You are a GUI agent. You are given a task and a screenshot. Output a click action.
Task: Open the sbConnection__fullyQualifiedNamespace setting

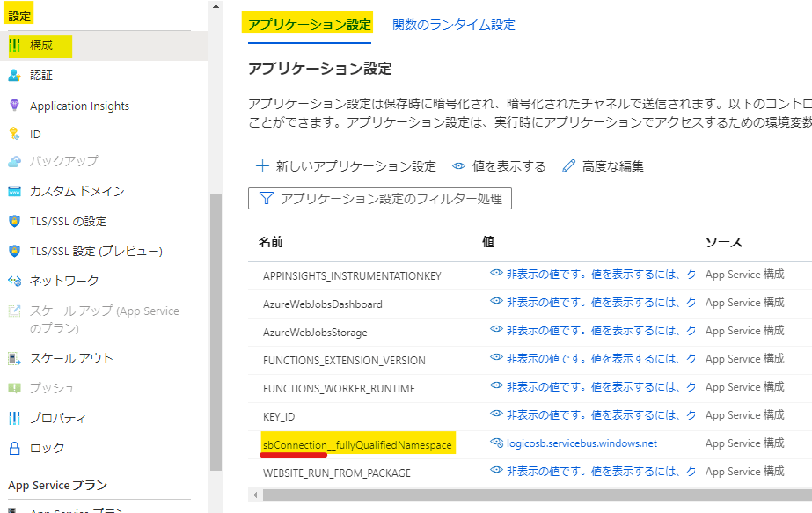(357, 445)
